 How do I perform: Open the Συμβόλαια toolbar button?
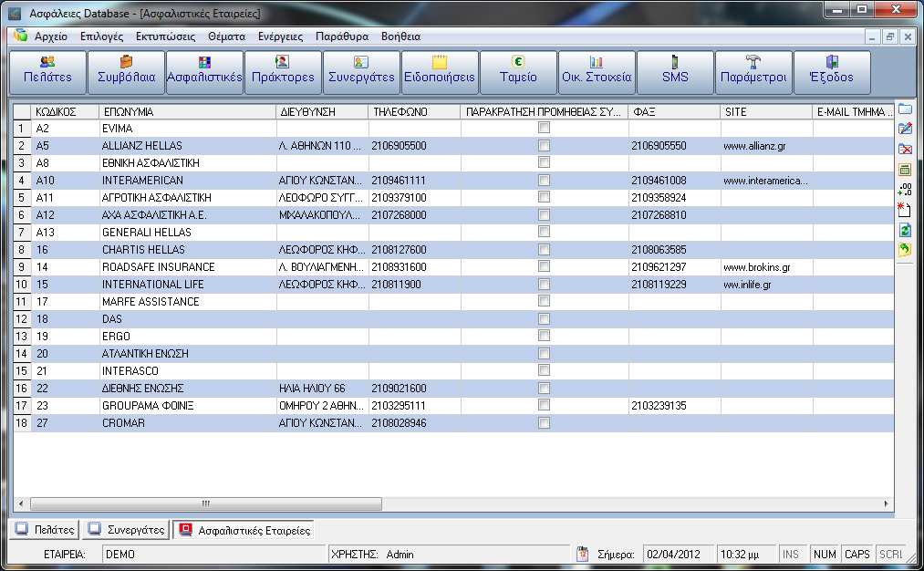tap(126, 72)
